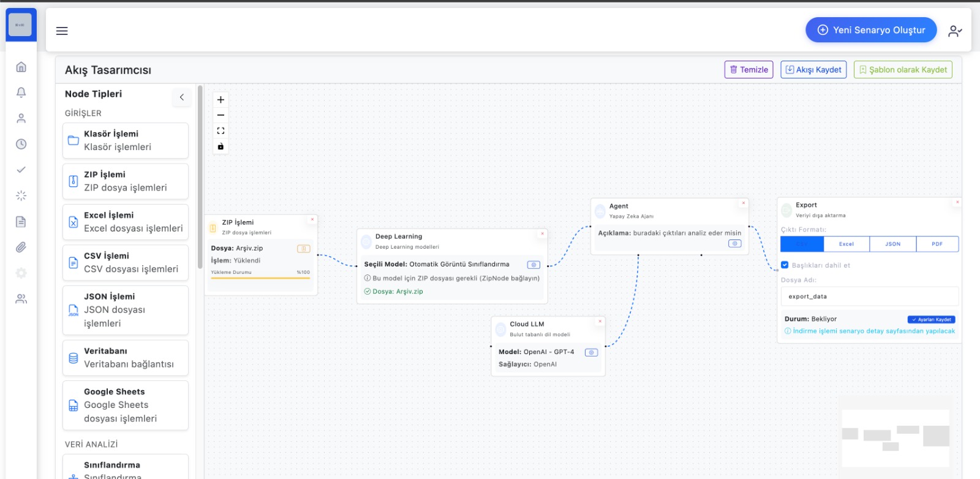The height and width of the screenshot is (479, 980).
Task: Open the hamburger menu in header
Action: [62, 31]
